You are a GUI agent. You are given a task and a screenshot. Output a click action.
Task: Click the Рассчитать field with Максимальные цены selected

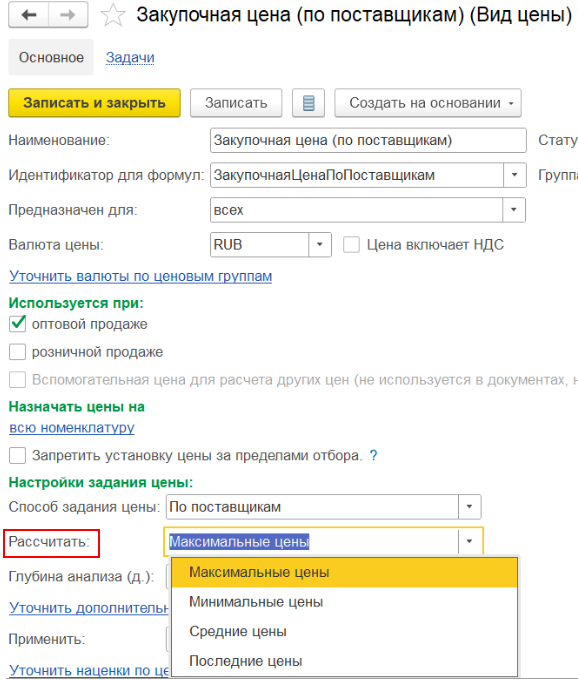[311, 541]
